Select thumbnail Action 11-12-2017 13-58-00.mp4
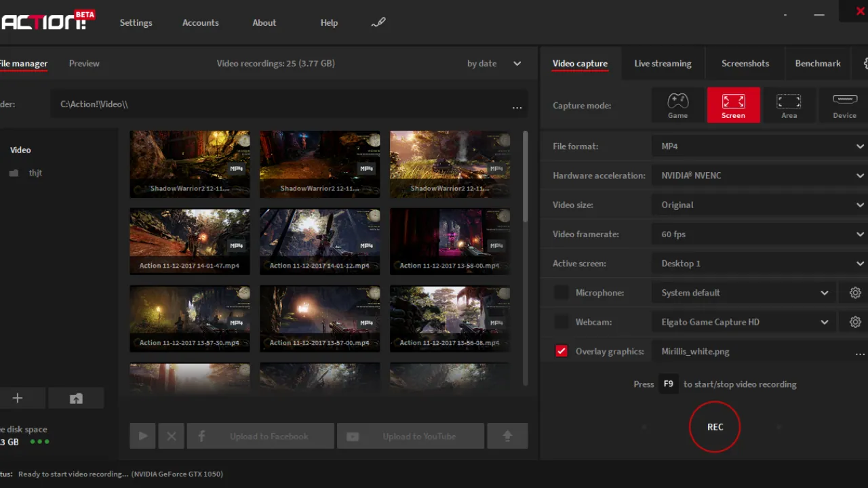868x488 pixels. click(450, 241)
